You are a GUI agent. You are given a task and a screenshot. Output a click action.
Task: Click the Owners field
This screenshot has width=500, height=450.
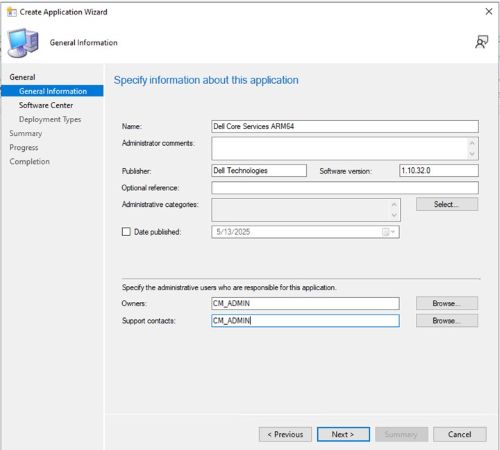pos(305,303)
